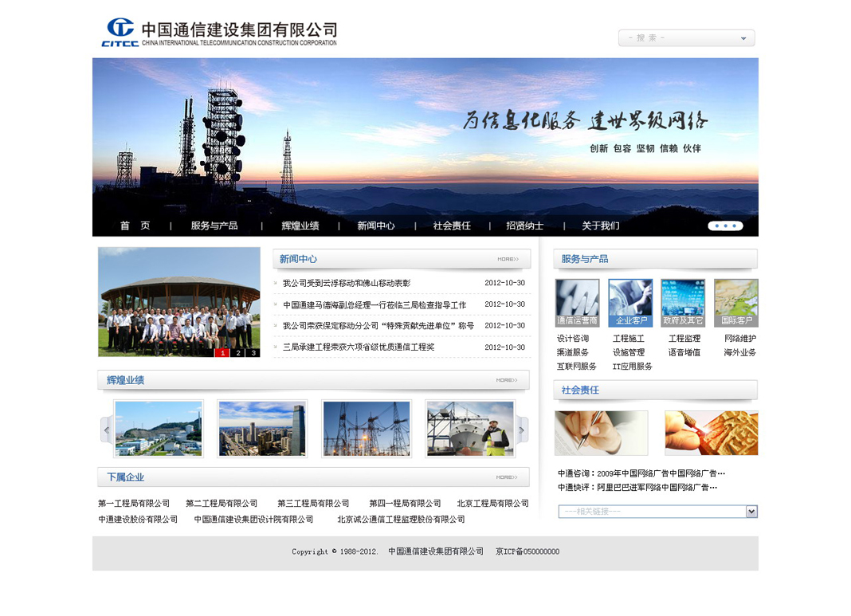Open the 工程监理 service link
The height and width of the screenshot is (616, 851).
click(x=684, y=339)
